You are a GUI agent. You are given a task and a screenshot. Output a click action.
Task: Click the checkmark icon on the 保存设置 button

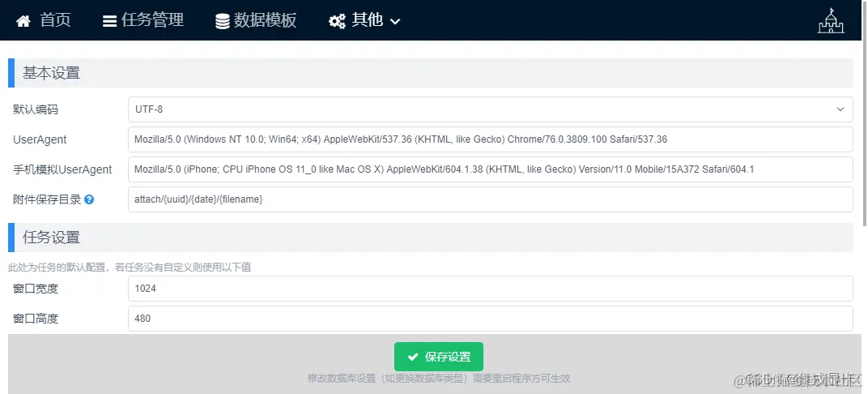pyautogui.click(x=412, y=357)
